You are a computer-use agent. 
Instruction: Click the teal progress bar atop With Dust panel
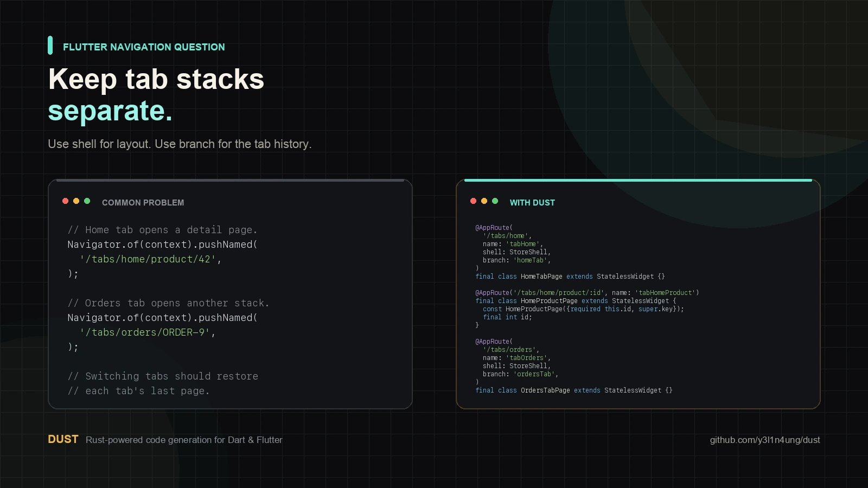click(638, 180)
